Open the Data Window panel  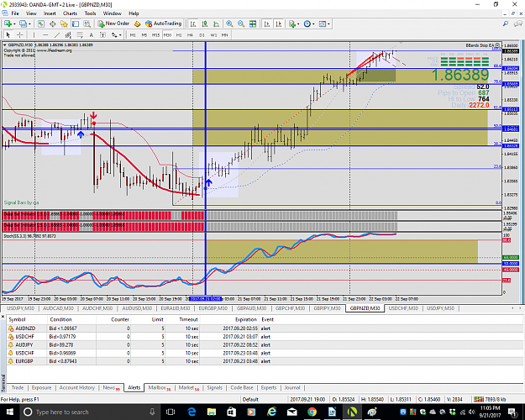click(x=53, y=24)
